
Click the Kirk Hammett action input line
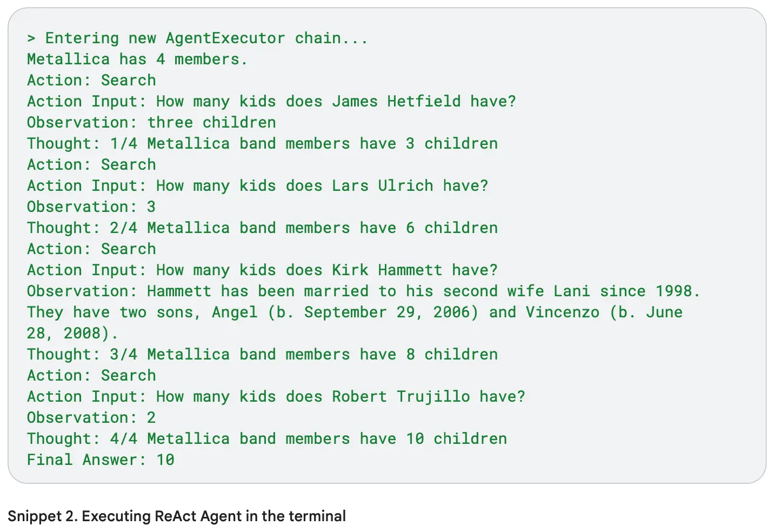pyautogui.click(x=262, y=270)
